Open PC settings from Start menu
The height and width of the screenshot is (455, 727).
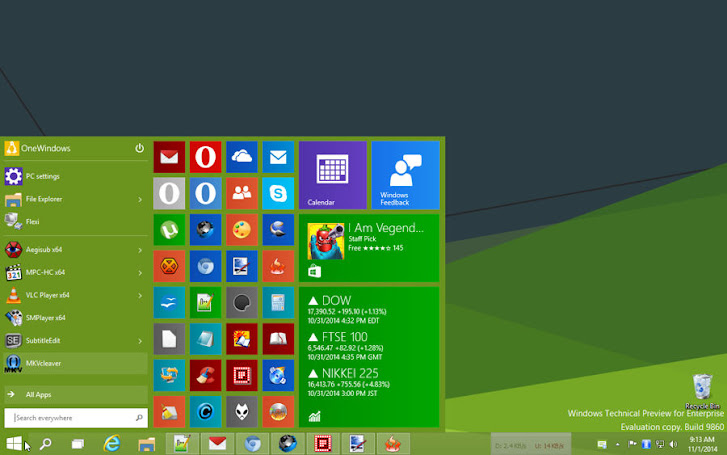(76, 176)
